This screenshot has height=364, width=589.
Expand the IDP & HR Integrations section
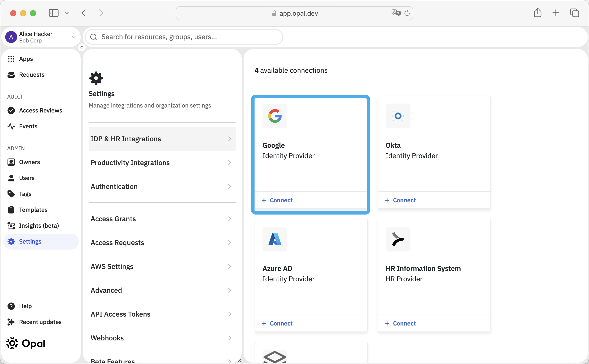(x=162, y=139)
